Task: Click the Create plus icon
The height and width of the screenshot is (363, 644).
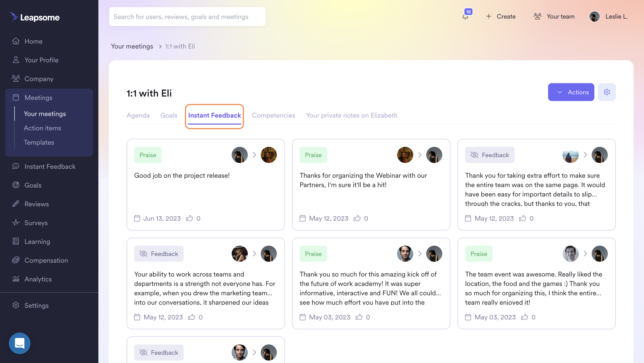Action: coord(489,17)
